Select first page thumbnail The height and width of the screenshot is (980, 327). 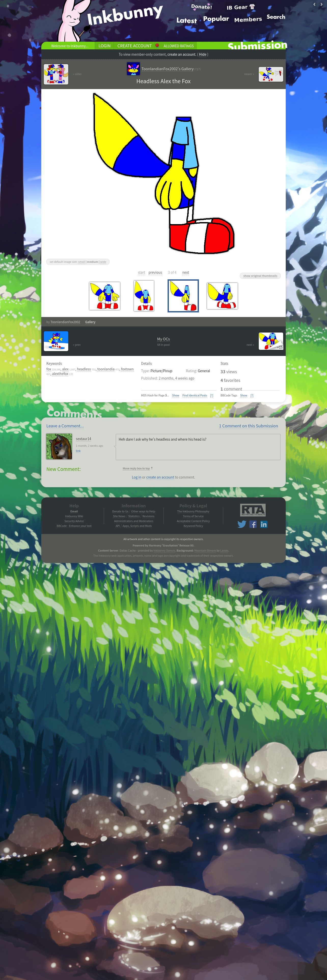click(105, 296)
